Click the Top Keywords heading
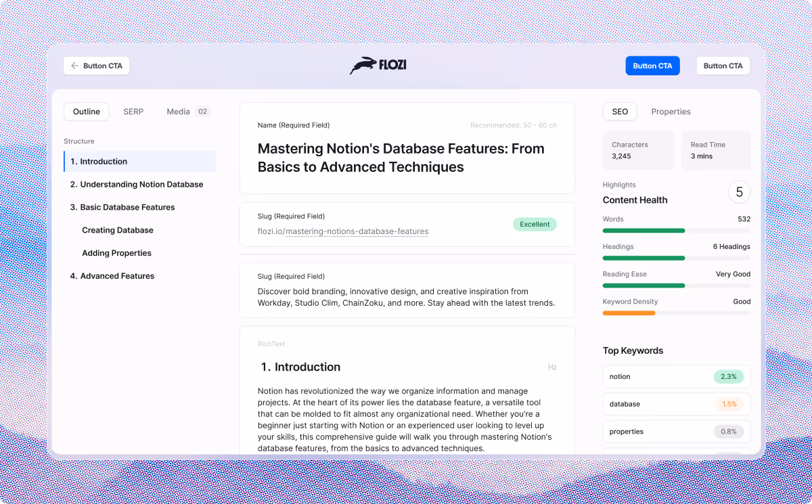 (633, 350)
